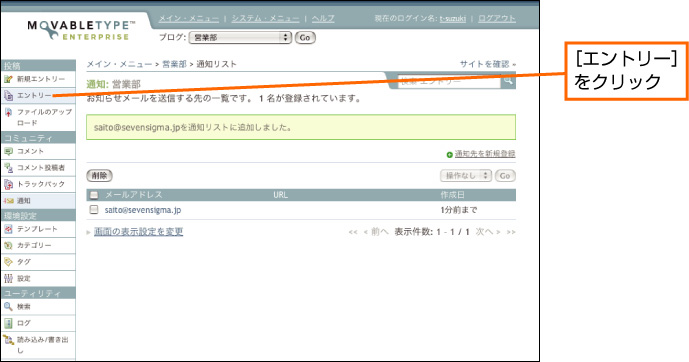Click the search magnifier button beside search field
Screen dimensions: 689x362
508,81
